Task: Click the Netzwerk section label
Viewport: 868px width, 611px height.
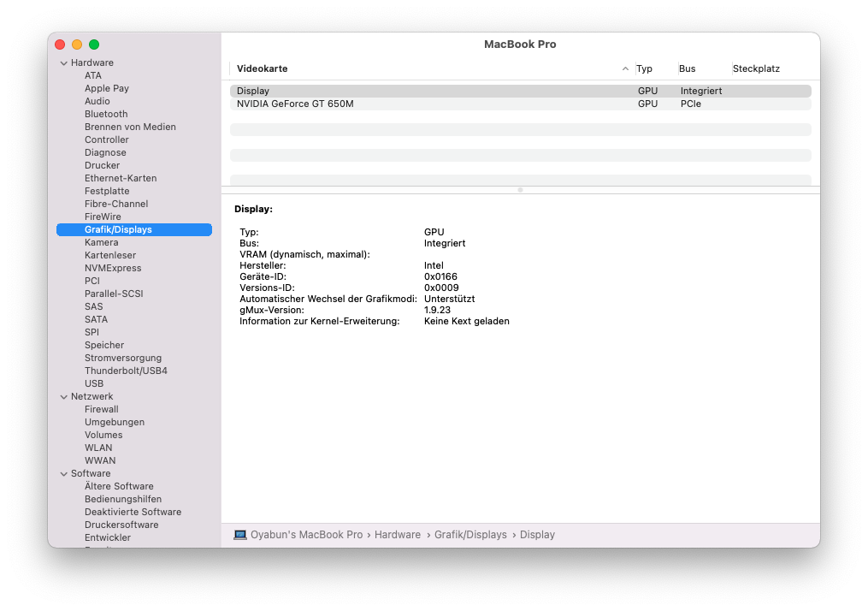Action: (92, 396)
